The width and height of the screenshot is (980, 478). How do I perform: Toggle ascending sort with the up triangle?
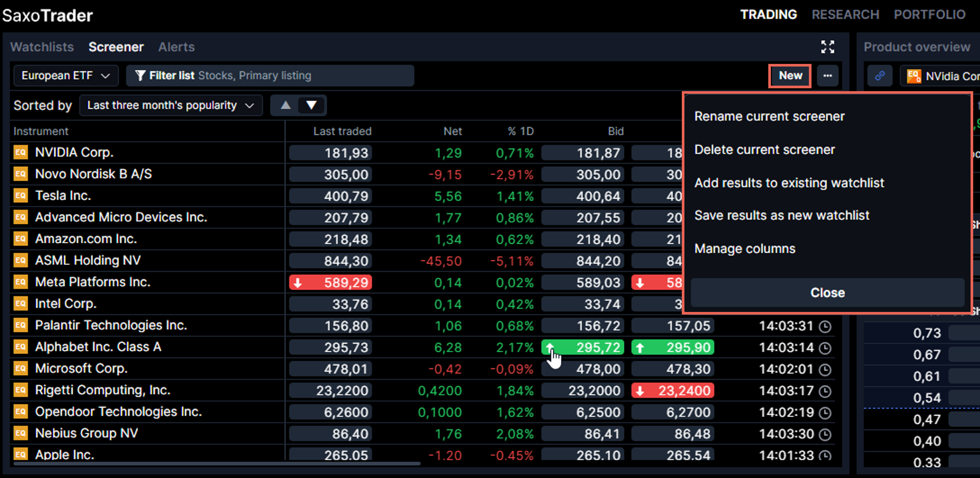click(x=285, y=105)
